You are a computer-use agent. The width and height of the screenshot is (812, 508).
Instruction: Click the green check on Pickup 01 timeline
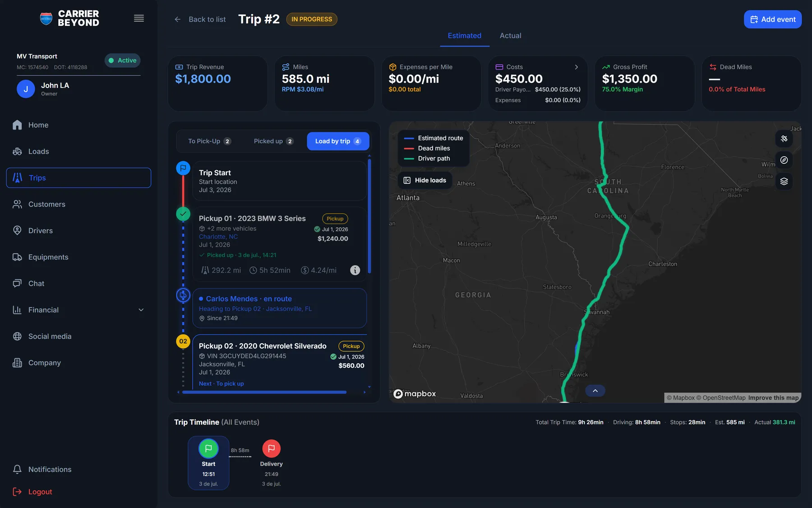tap(183, 214)
